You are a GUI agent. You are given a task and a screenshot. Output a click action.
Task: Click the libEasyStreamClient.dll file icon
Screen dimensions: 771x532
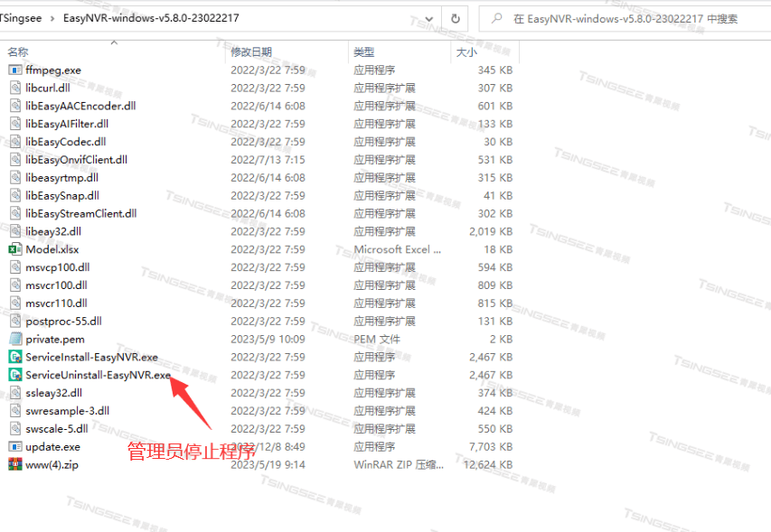15,213
